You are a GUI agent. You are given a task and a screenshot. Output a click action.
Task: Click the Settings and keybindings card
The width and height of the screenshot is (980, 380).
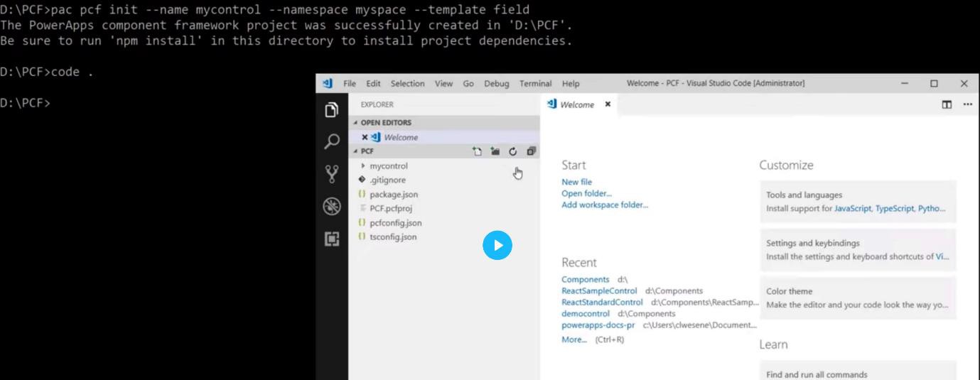[858, 249]
